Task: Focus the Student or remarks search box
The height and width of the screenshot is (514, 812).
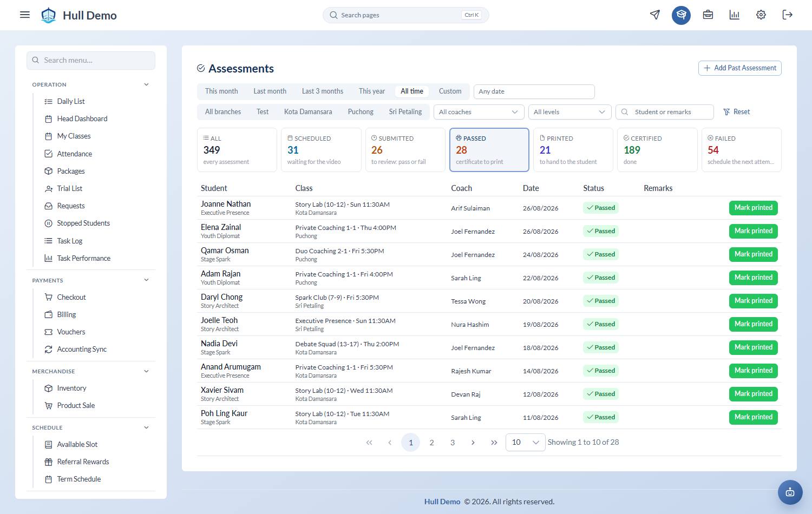Action: pos(664,112)
